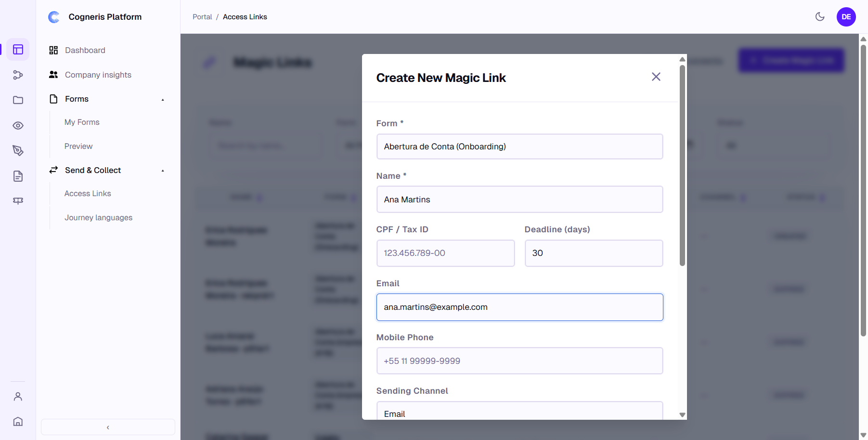
Task: Collapse the Send & Collect section arrow
Action: [163, 171]
